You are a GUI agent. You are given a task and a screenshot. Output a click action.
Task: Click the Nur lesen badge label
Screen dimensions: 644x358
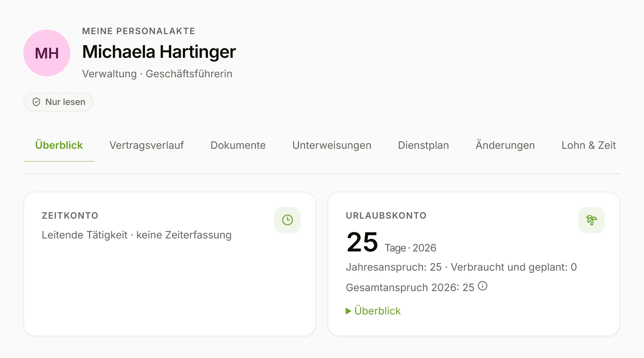65,102
